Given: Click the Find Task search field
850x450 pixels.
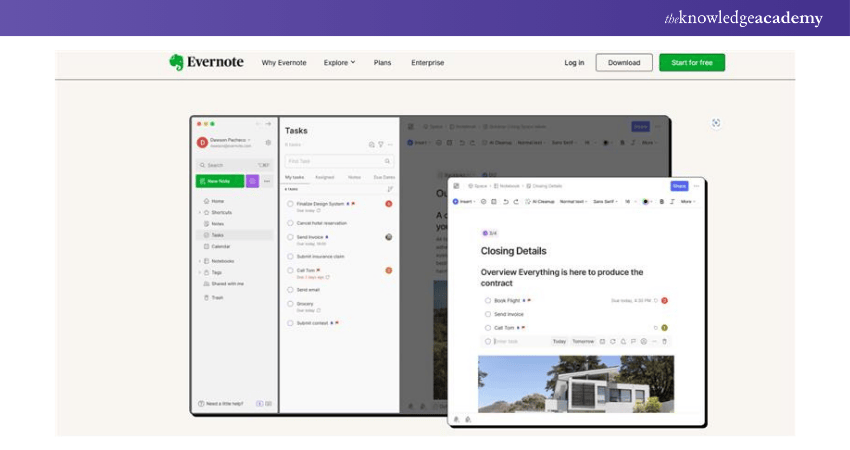Looking at the screenshot, I should point(339,160).
